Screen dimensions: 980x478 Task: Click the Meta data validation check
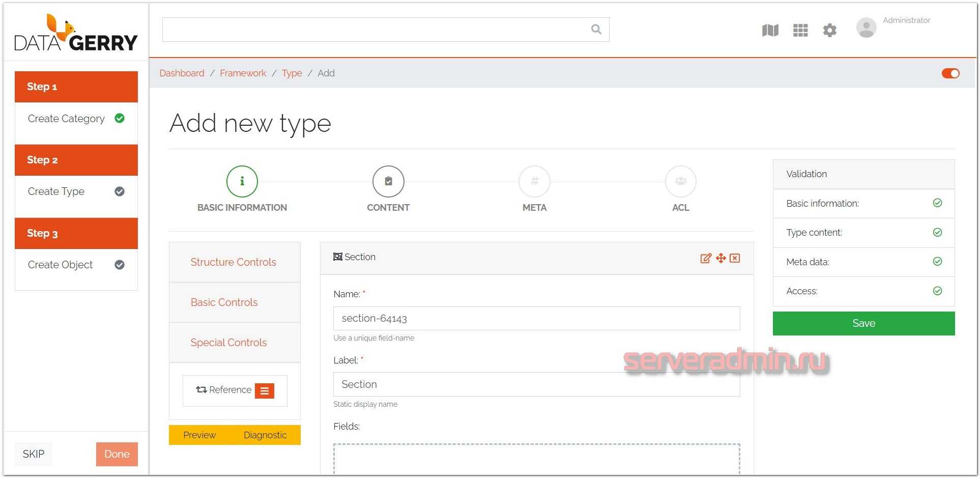coord(937,262)
